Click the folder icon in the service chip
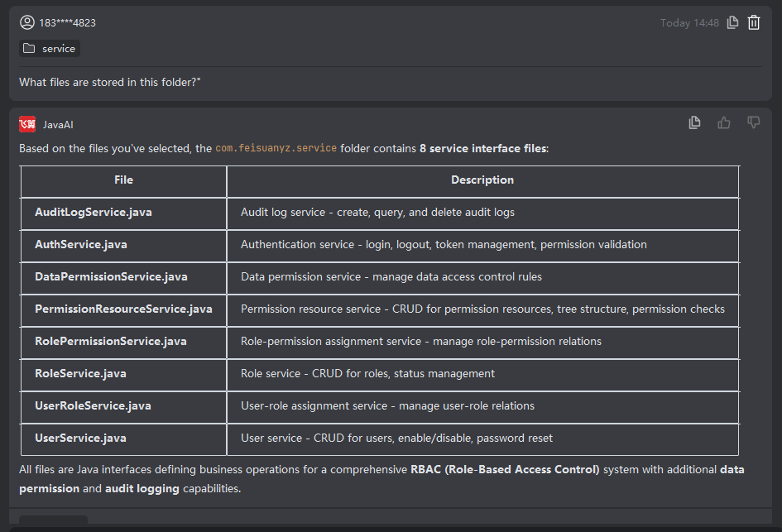The width and height of the screenshot is (782, 532). click(x=30, y=49)
